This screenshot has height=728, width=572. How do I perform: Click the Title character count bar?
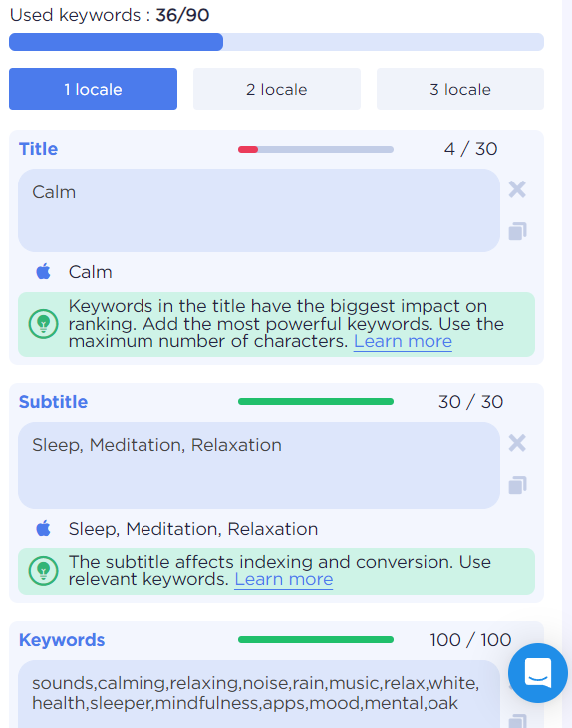click(316, 149)
